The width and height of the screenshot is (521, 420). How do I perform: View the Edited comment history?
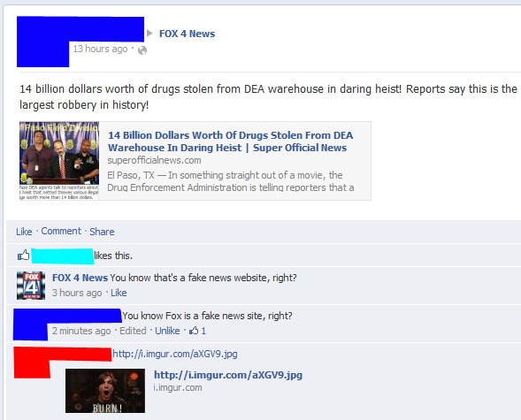click(133, 331)
